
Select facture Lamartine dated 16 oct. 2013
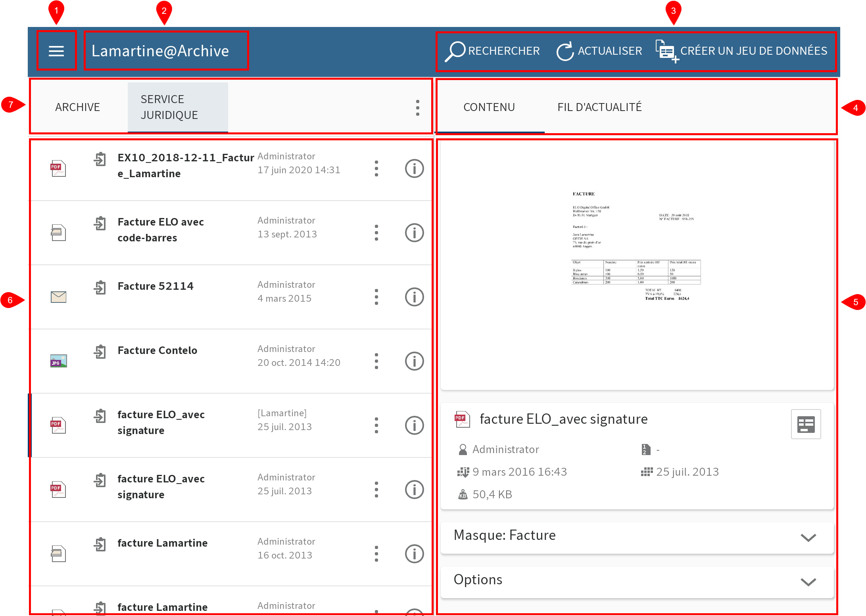[231, 554]
